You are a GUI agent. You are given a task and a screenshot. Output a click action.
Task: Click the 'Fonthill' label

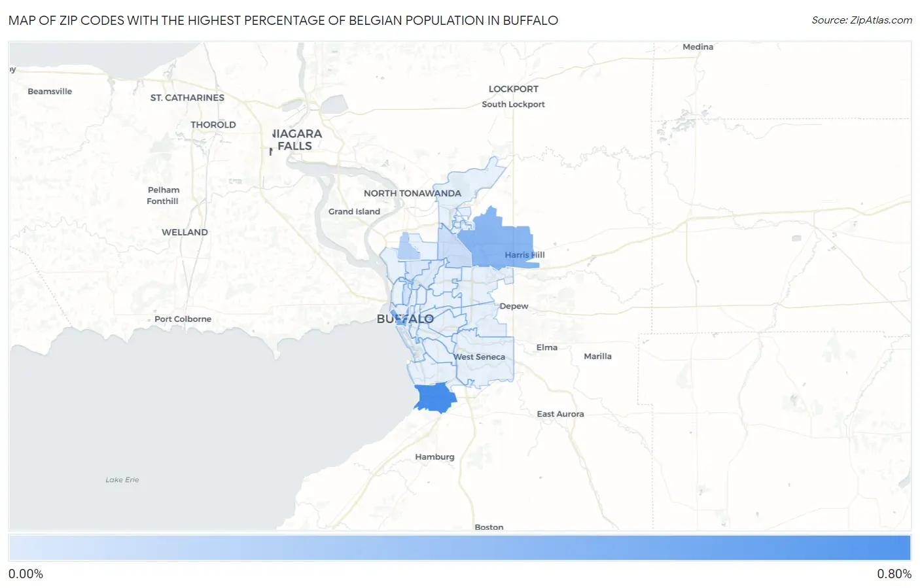click(162, 201)
